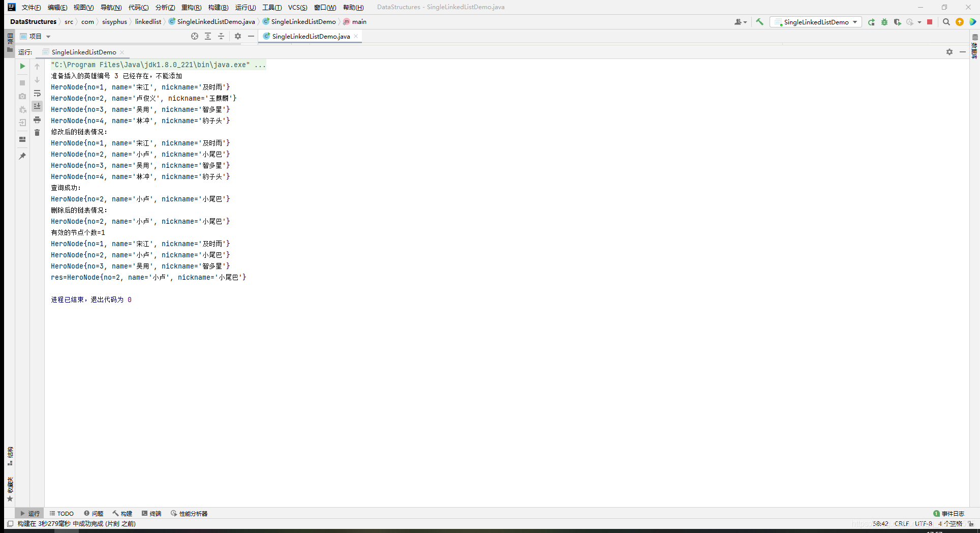Viewport: 980px width, 533px height.
Task: Open the 编辑(E) menu
Action: tap(57, 7)
